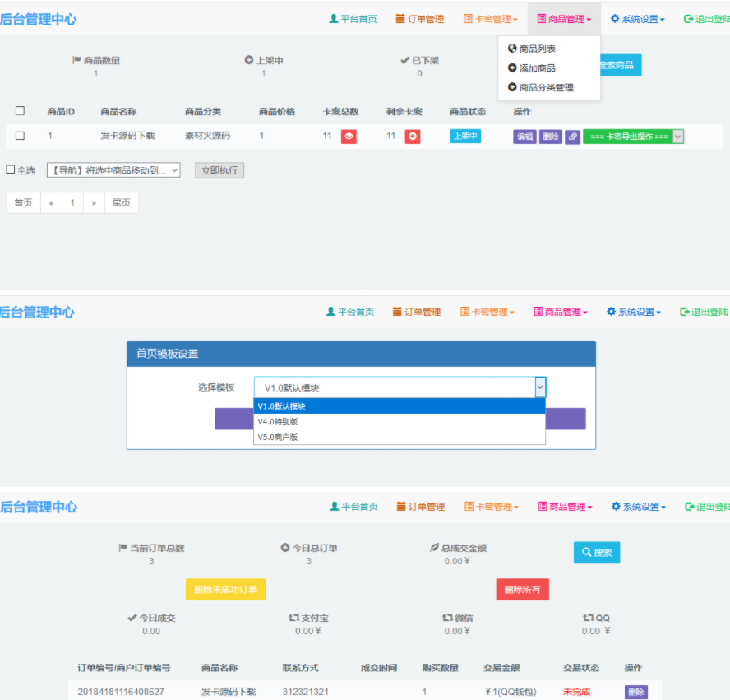Click the 后台管理中心 title on template settings page
This screenshot has width=730, height=700.
tap(37, 312)
